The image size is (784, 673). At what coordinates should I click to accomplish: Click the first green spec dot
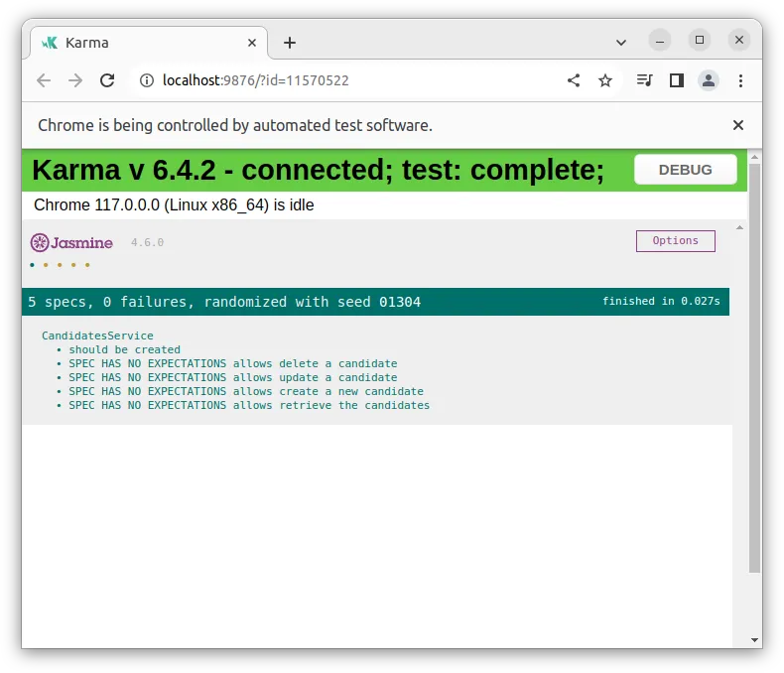32,265
